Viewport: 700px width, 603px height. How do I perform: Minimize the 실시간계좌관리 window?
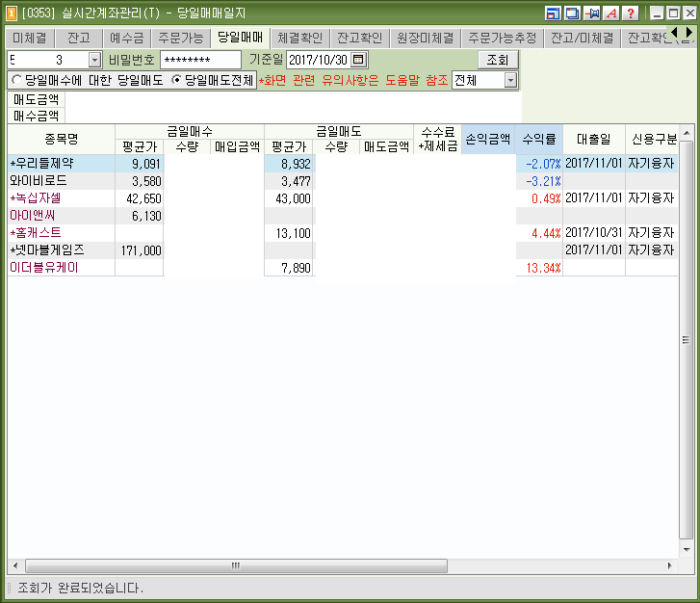pyautogui.click(x=657, y=13)
